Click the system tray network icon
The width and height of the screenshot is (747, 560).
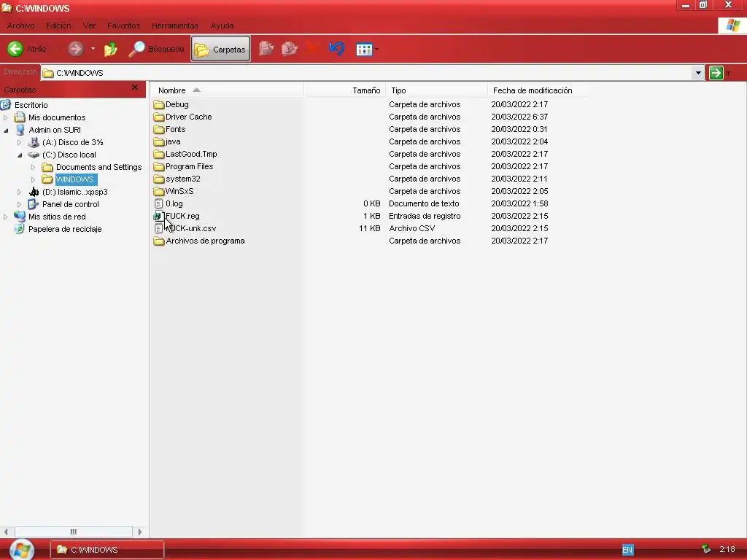(706, 549)
